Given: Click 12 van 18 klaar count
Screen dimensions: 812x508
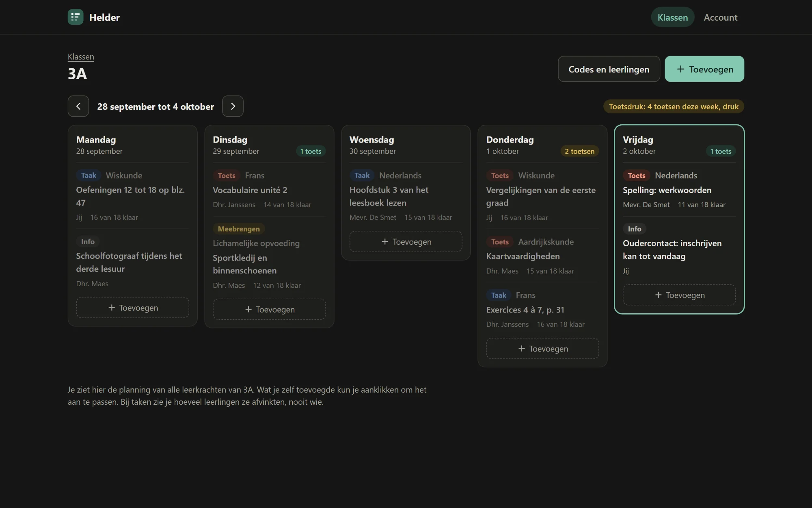Looking at the screenshot, I should pyautogui.click(x=277, y=285).
